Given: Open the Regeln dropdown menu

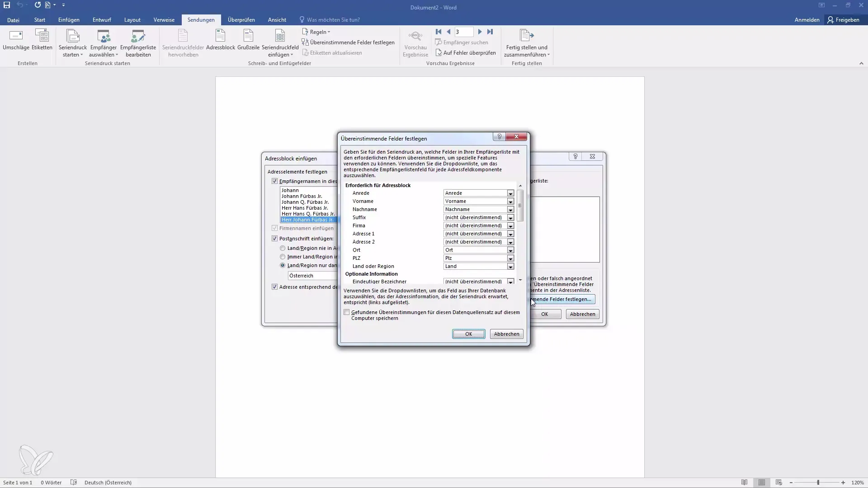Looking at the screenshot, I should click(316, 32).
